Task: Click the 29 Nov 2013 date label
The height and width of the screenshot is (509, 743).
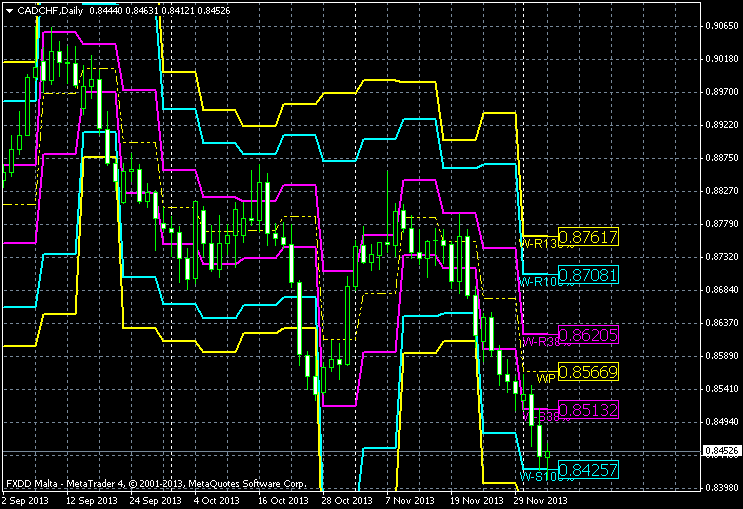Action: pyautogui.click(x=541, y=500)
